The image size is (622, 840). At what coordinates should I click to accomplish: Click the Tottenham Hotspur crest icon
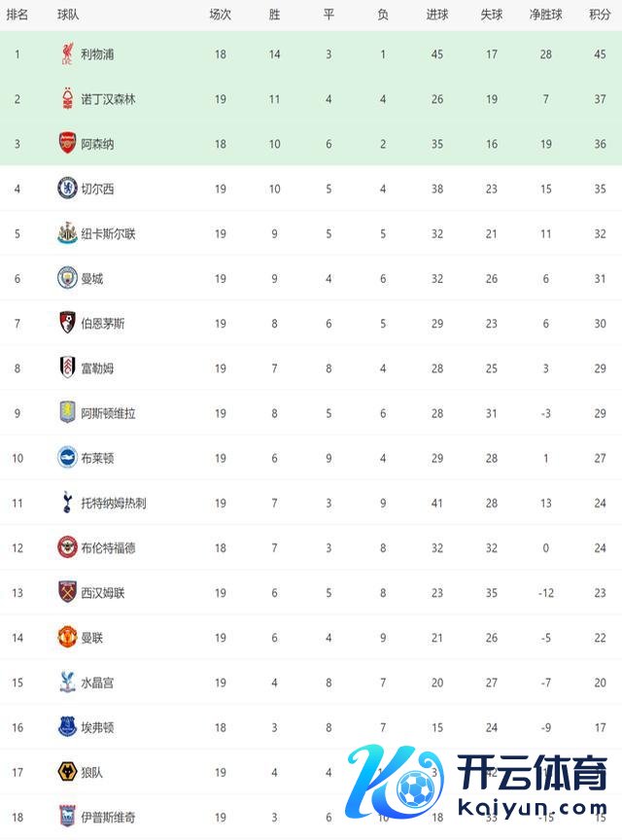point(67,503)
